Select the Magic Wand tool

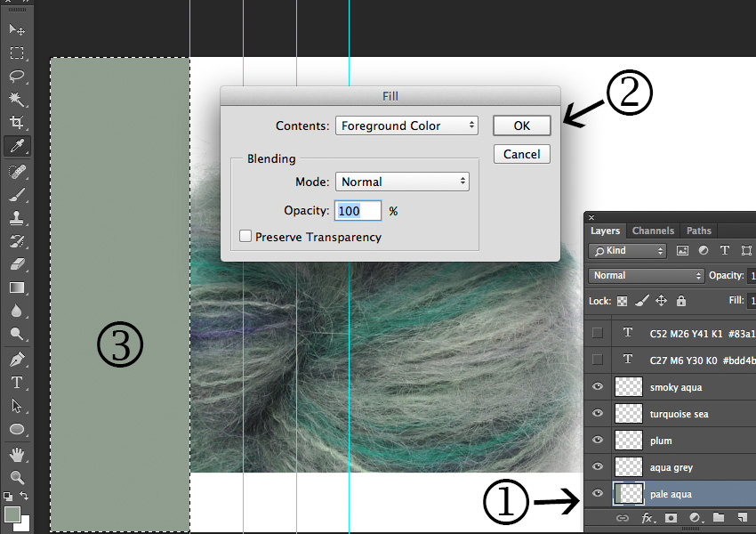[17, 99]
